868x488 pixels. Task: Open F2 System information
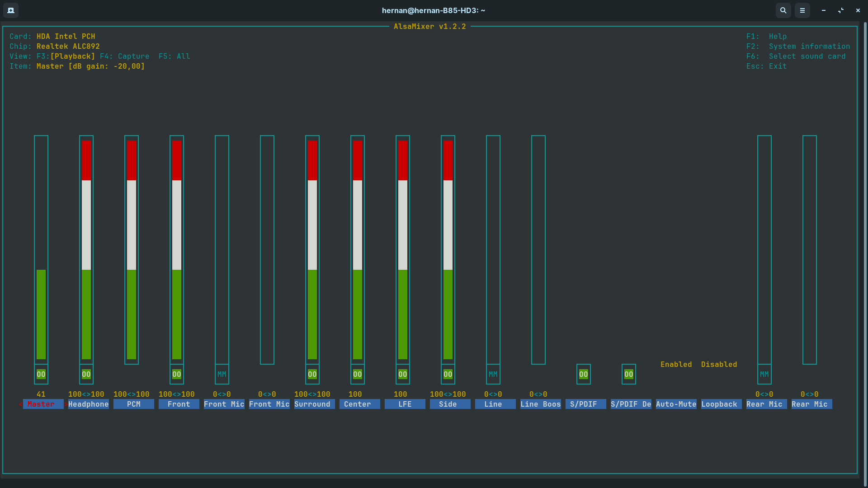tap(798, 46)
